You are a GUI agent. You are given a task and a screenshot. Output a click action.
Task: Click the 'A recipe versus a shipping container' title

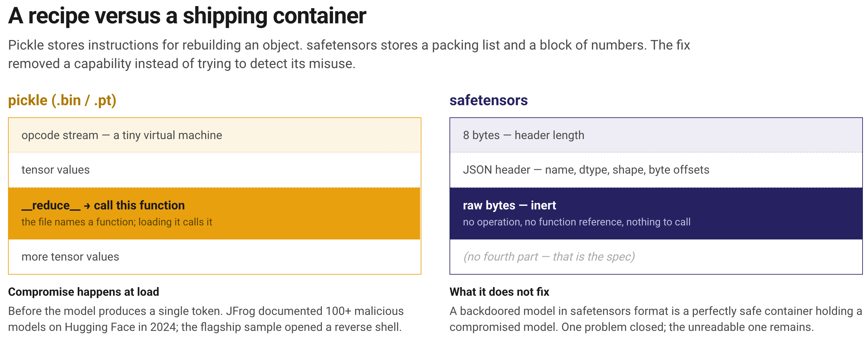[x=187, y=16]
